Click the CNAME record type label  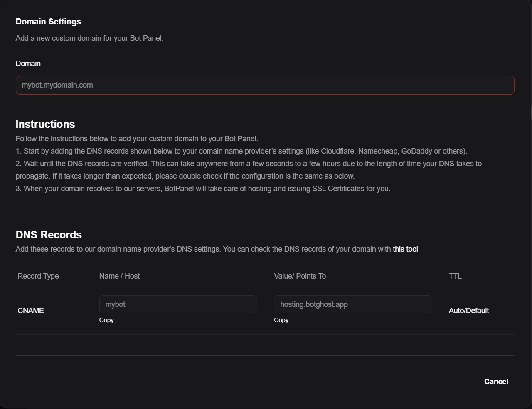point(30,310)
